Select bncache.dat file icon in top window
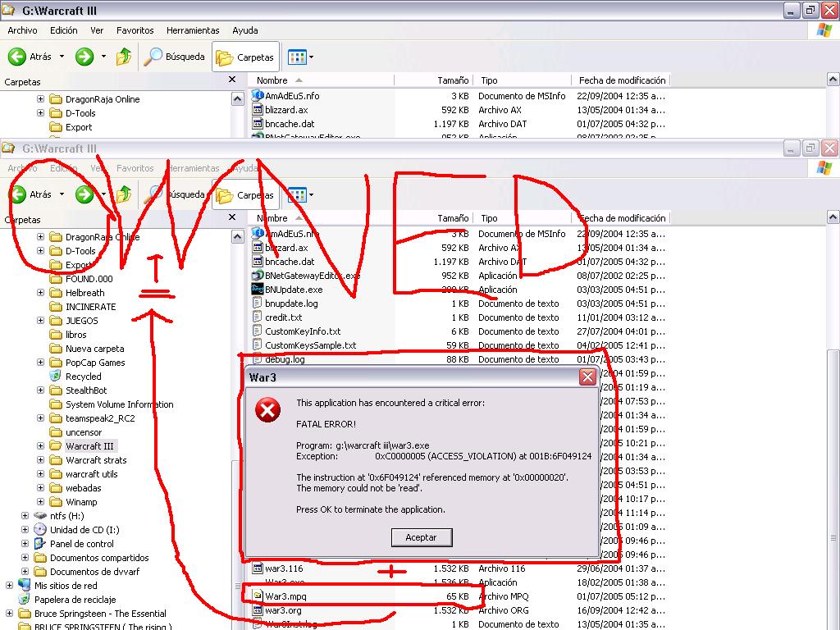This screenshot has height=630, width=840. pos(257,124)
